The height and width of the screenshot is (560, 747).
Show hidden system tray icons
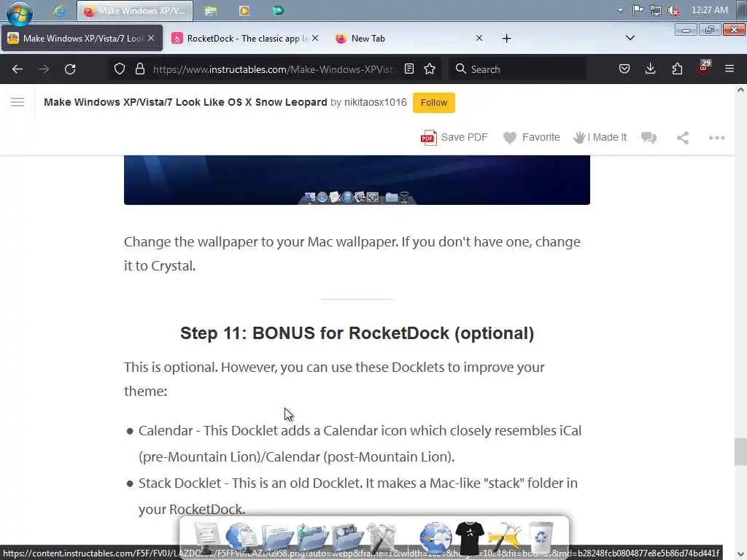pos(620,10)
